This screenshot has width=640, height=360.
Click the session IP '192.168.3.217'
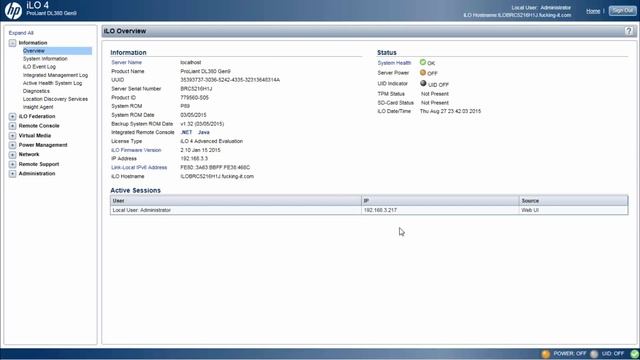[x=380, y=210]
